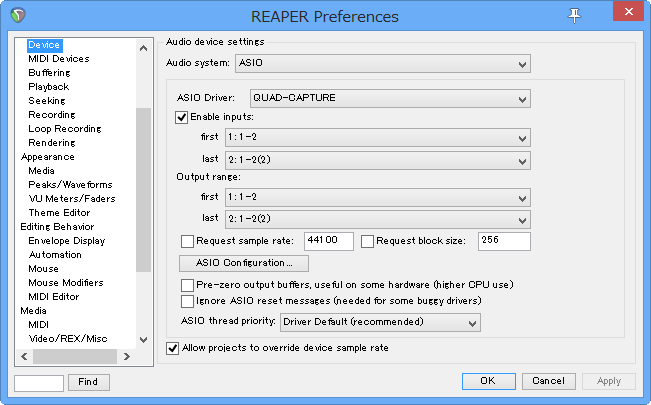Click the REAPER logo icon in title bar

tap(18, 15)
